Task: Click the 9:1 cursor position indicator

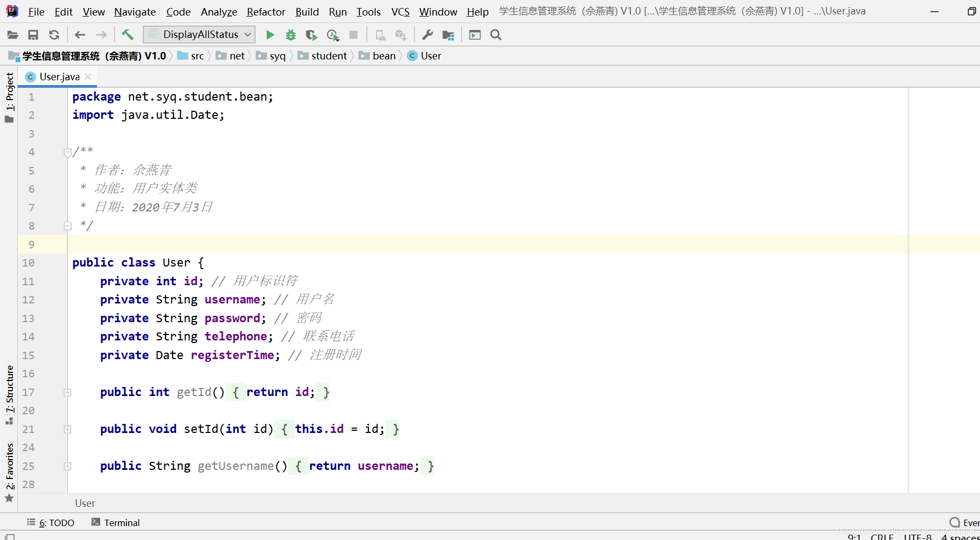Action: click(x=854, y=536)
